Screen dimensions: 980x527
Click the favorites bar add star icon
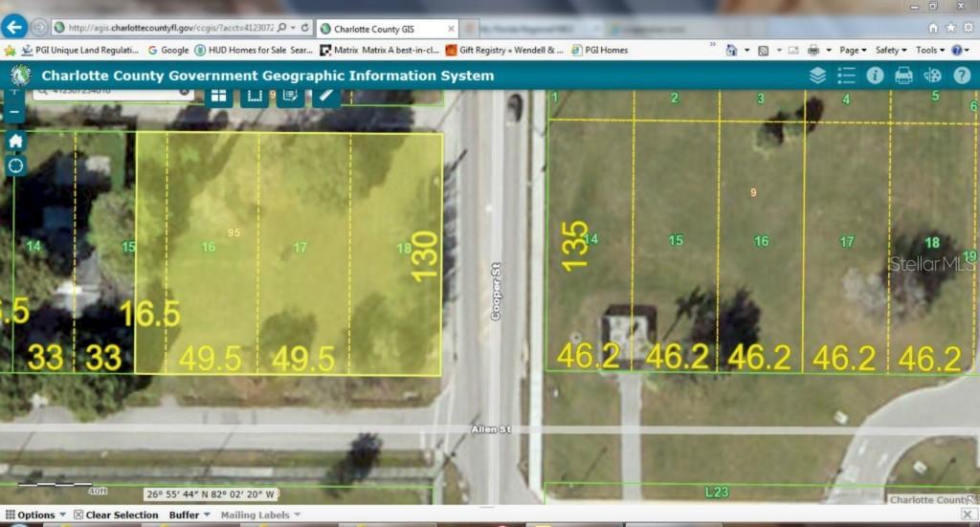10,50
